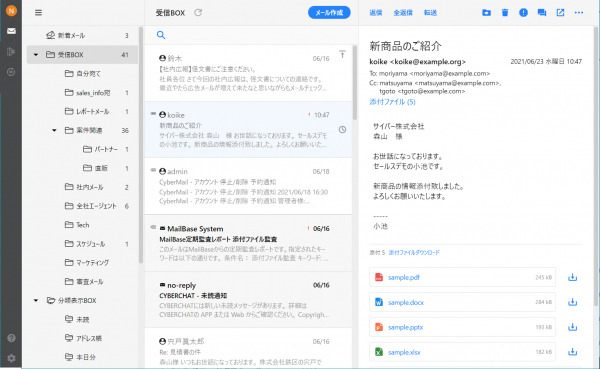Click the clock icon on koike mail
The width and height of the screenshot is (600, 369).
click(342, 130)
